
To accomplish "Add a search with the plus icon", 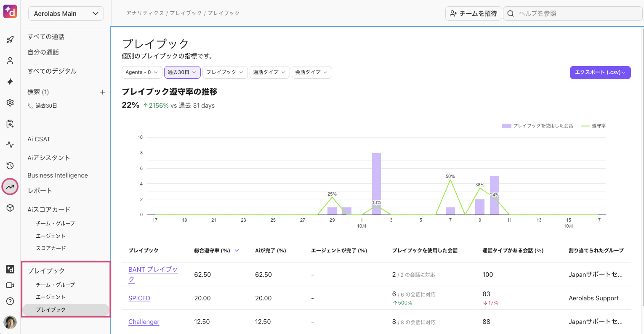I will (x=102, y=92).
